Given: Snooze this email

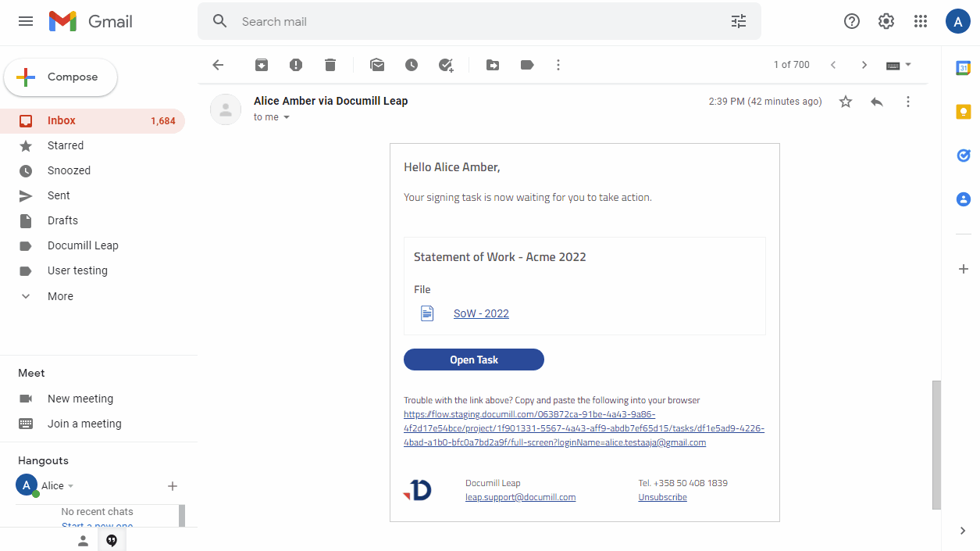Looking at the screenshot, I should pos(412,65).
